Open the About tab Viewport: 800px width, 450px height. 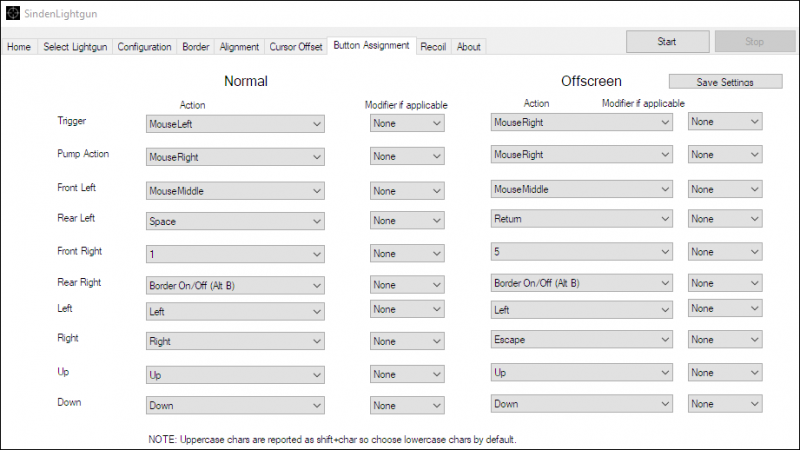pyautogui.click(x=468, y=47)
